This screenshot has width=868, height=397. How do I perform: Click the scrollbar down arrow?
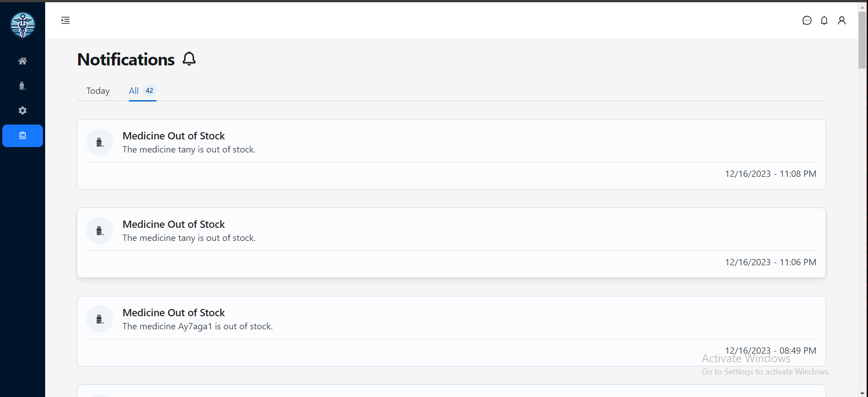862,393
